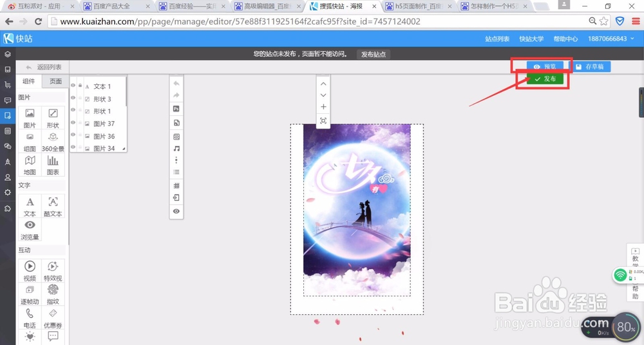
Task: Add the 图表 chart component
Action: (x=53, y=165)
